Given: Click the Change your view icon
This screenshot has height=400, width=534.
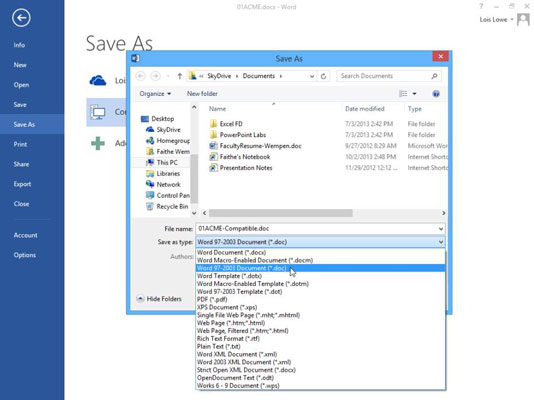Looking at the screenshot, I should pos(403,94).
